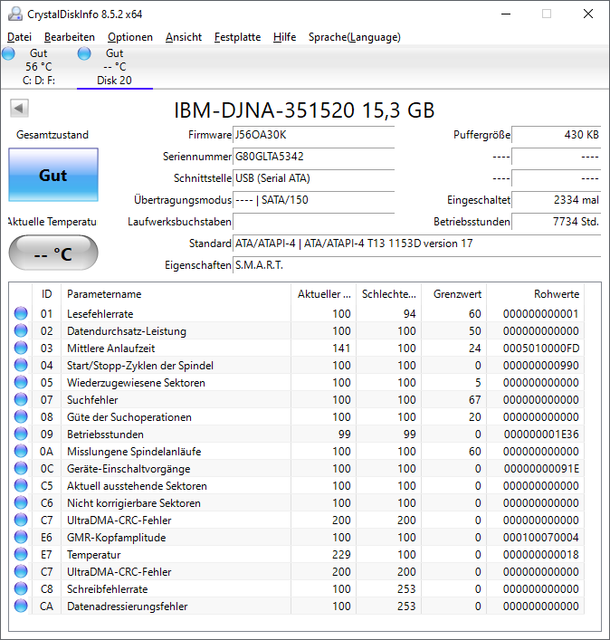
Task: Click the Rohwerte column header
Action: (556, 294)
